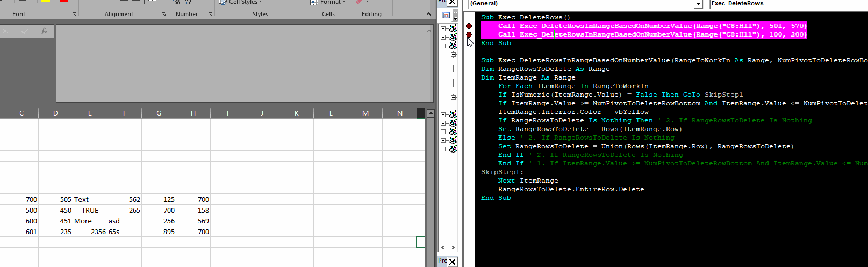The width and height of the screenshot is (868, 267).
Task: Toggle breakpoint on the Call line with 100, 200
Action: (469, 34)
